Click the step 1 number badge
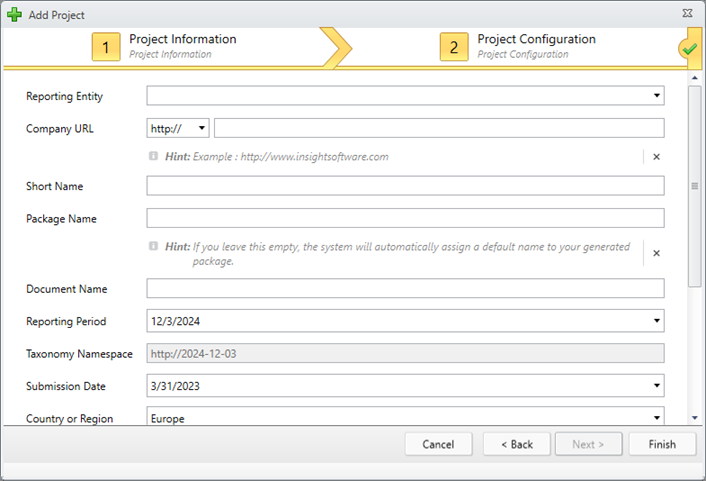The width and height of the screenshot is (706, 481). point(106,47)
